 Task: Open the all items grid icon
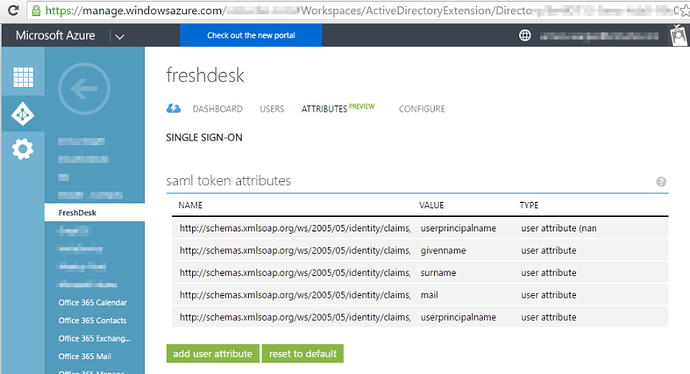click(23, 77)
